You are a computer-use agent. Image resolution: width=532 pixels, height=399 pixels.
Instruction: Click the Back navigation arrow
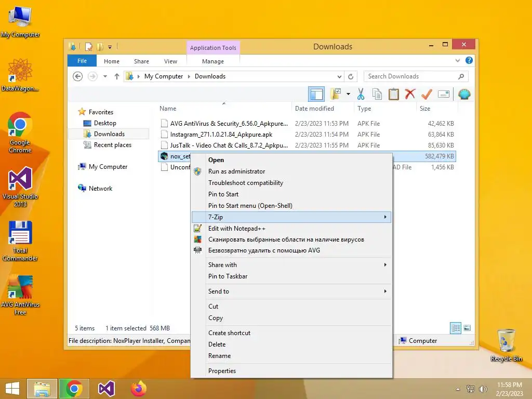click(x=78, y=76)
